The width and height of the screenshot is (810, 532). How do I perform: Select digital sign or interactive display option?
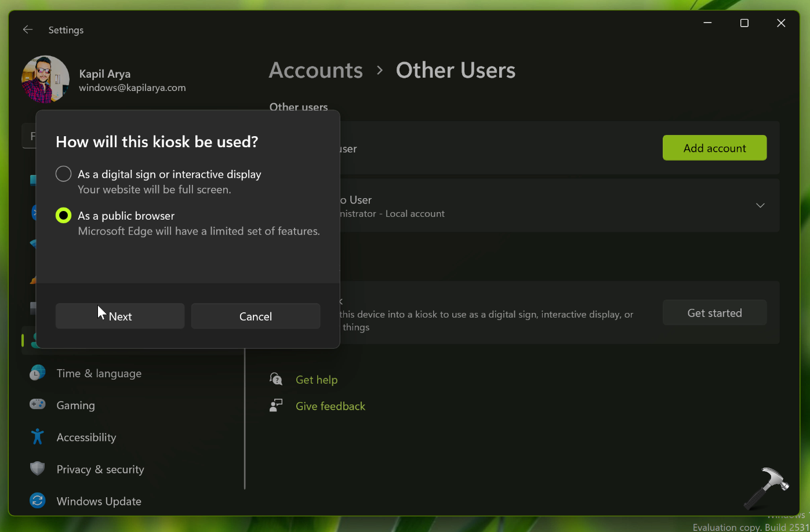64,174
